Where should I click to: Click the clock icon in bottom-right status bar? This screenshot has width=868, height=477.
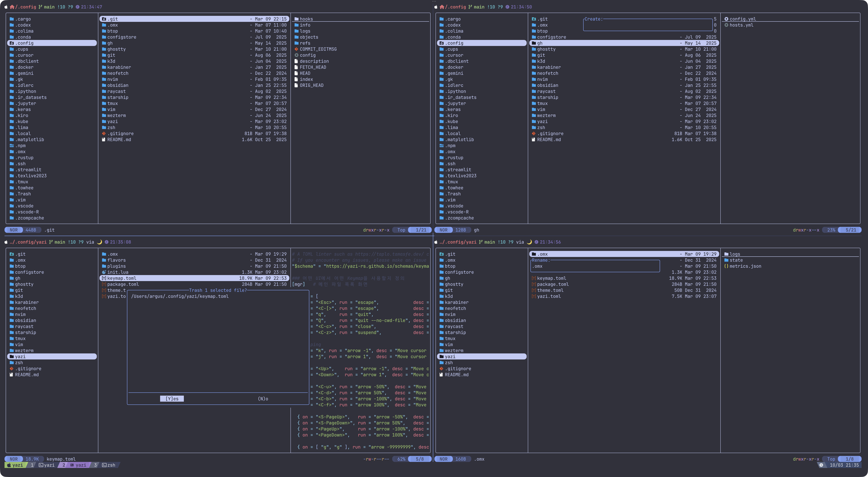click(821, 465)
